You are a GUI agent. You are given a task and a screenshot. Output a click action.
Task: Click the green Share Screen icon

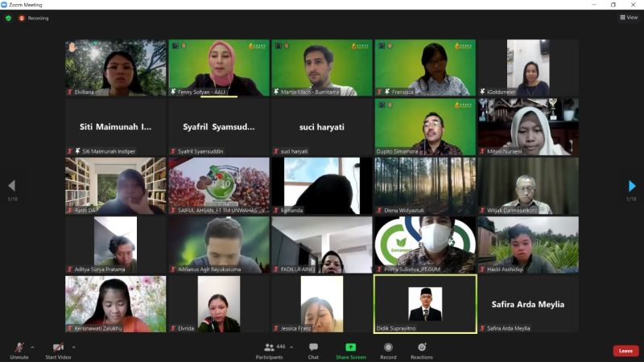(x=350, y=348)
